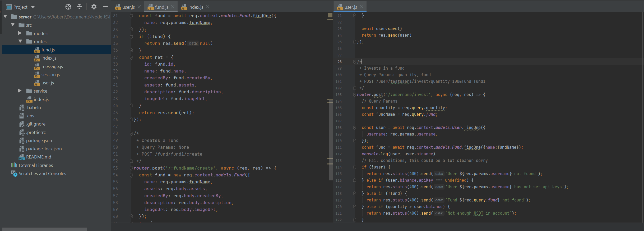Screen dimensions: 644x231
Task: Click line number 45 in fund.js gutter
Action: (x=115, y=113)
